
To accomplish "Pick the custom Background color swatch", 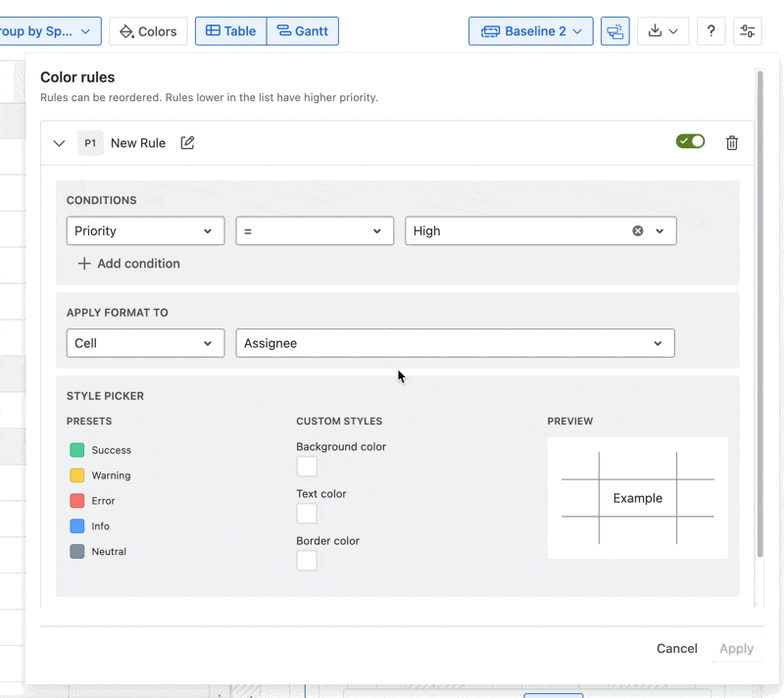I will pos(307,467).
